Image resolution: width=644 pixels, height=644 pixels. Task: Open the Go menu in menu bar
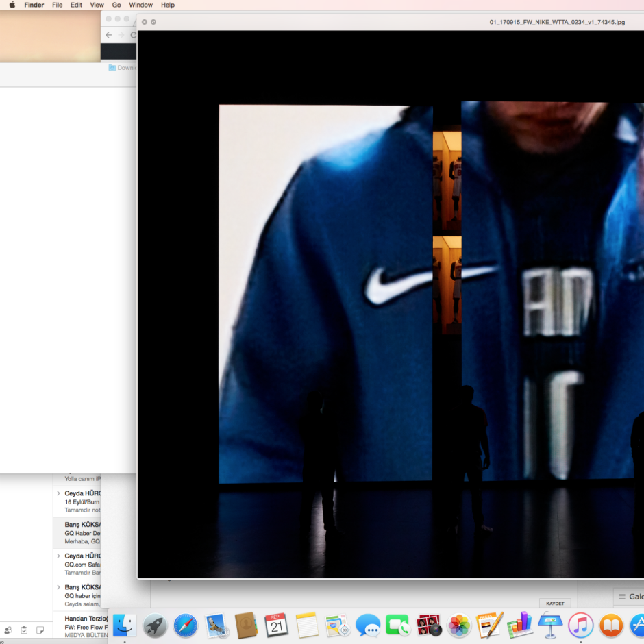coord(116,5)
